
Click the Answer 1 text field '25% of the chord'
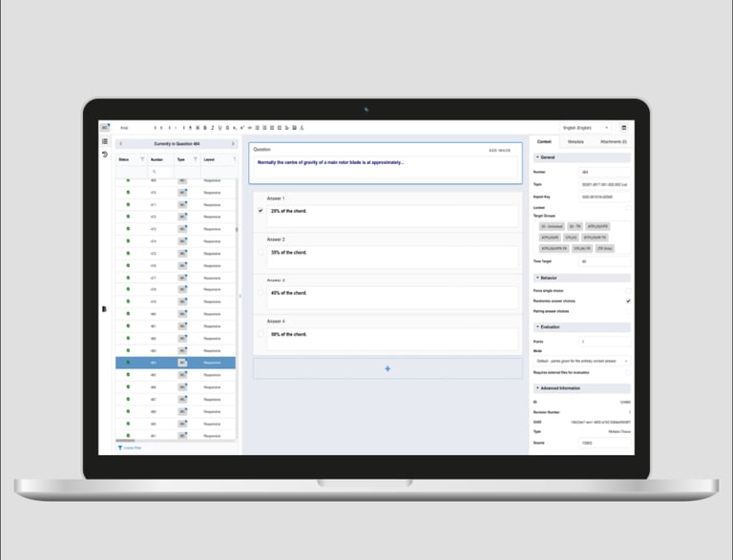click(x=391, y=216)
